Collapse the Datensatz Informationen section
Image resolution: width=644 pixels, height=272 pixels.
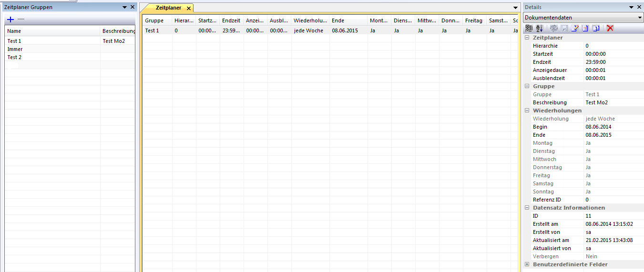click(x=527, y=208)
